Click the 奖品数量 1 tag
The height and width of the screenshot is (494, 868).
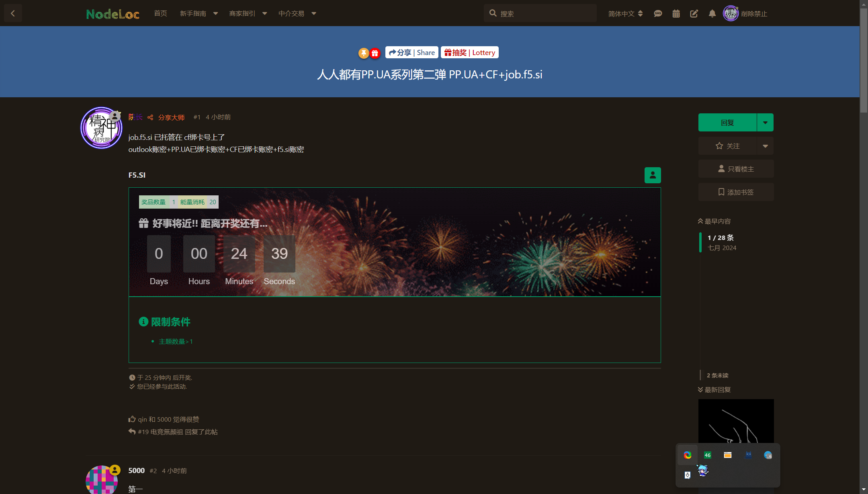[x=158, y=202]
